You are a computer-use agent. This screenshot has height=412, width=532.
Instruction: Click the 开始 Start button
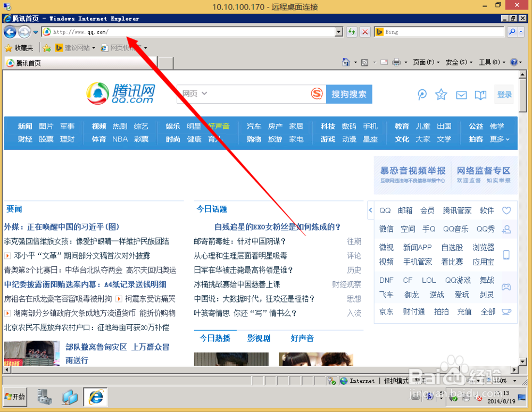pos(15,397)
